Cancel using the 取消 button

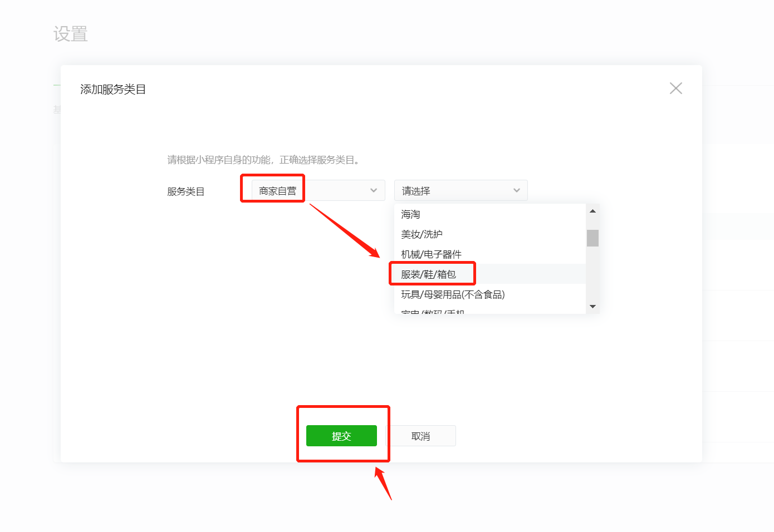(420, 436)
